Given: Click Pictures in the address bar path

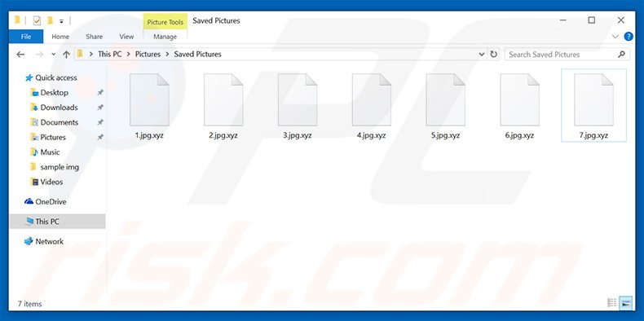Looking at the screenshot, I should tap(148, 55).
